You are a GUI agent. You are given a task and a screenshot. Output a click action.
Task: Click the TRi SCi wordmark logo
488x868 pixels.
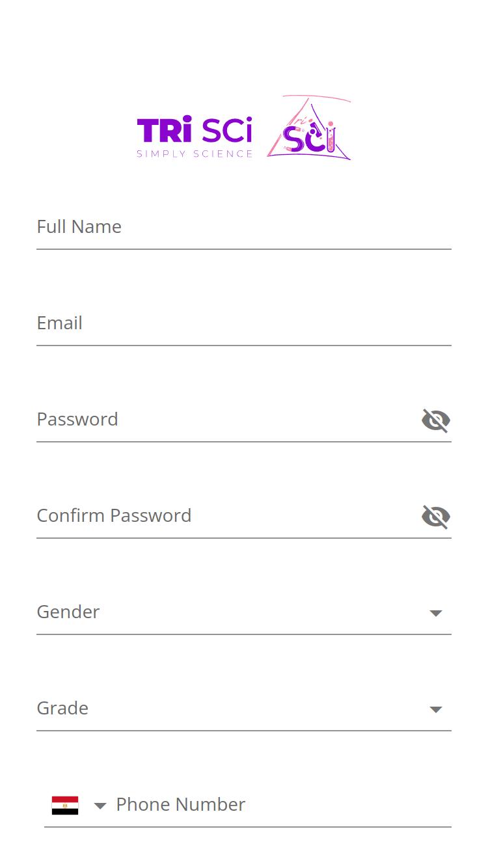195,130
